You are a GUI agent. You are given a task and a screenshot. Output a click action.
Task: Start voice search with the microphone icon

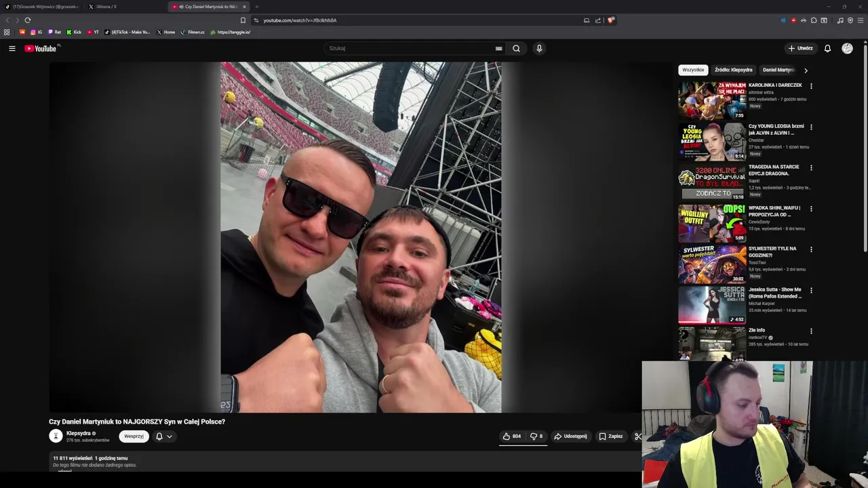pos(539,48)
